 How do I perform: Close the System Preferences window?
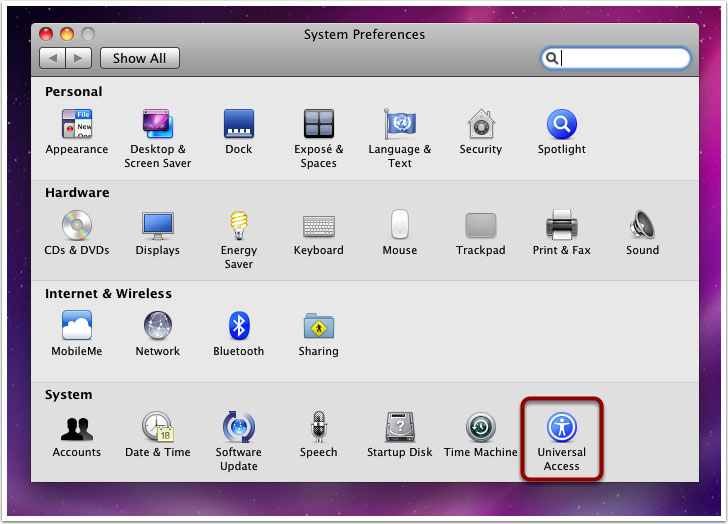(x=46, y=34)
